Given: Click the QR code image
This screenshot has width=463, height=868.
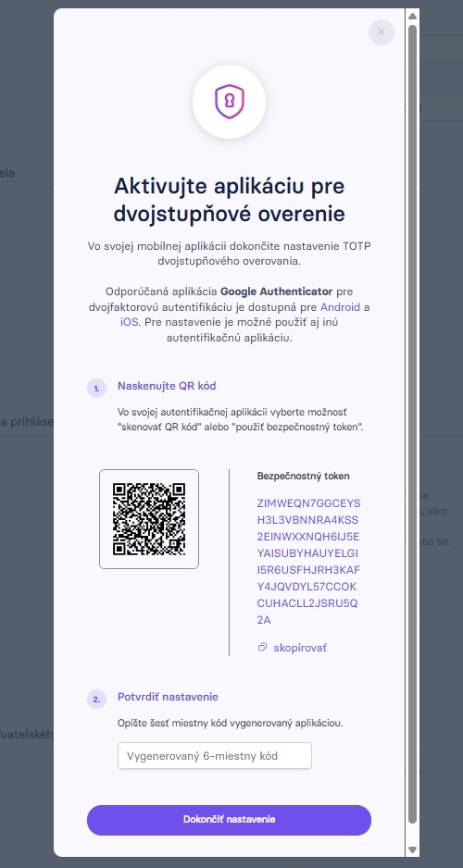Looking at the screenshot, I should coord(149,519).
